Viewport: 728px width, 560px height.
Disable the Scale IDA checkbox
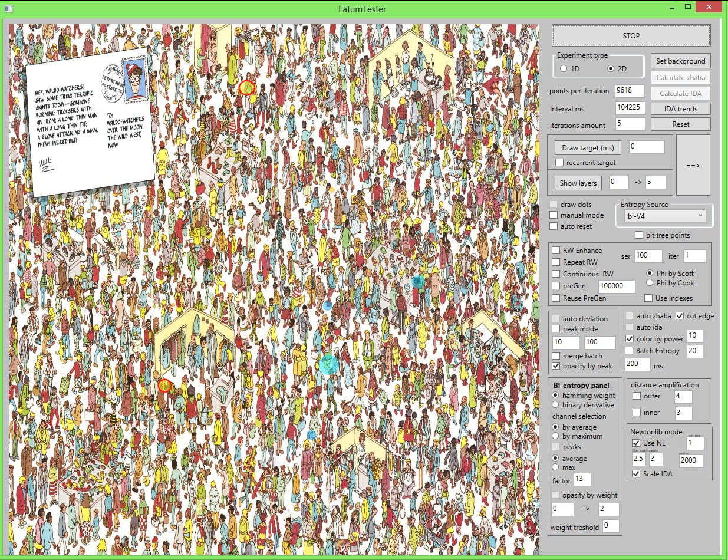coord(636,473)
